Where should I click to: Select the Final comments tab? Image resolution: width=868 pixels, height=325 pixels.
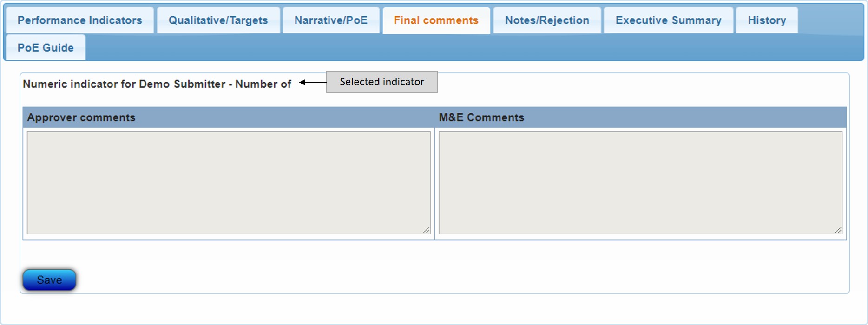pos(436,20)
